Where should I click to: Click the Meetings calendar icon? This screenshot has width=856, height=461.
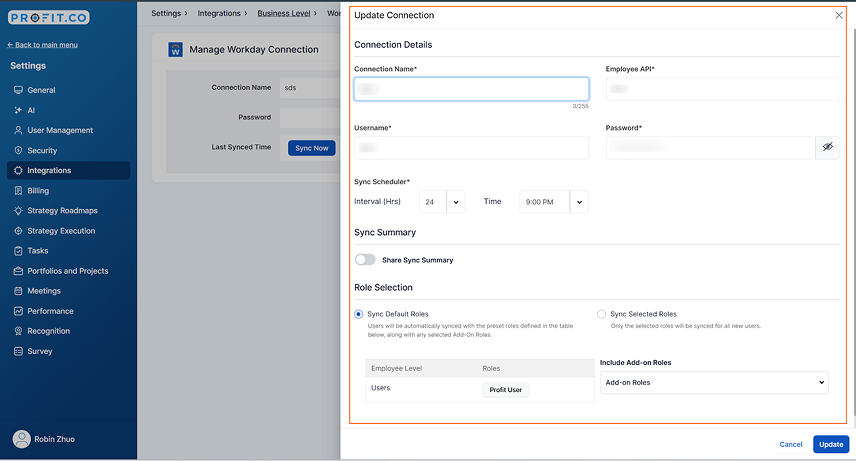click(18, 291)
